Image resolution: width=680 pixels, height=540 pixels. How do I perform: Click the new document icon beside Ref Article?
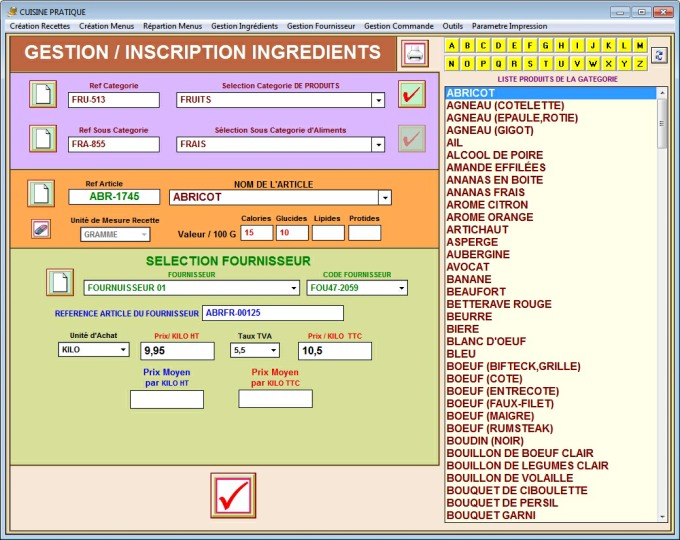coord(40,192)
